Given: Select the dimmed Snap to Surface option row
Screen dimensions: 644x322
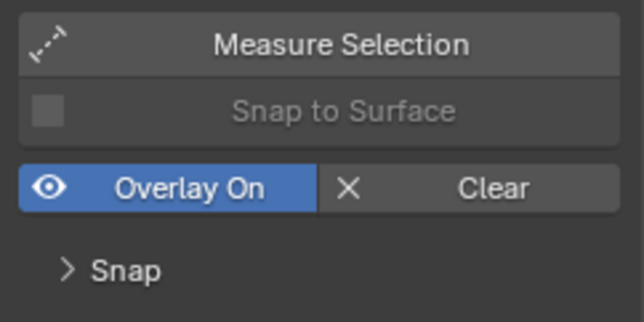Looking at the screenshot, I should click(319, 112).
